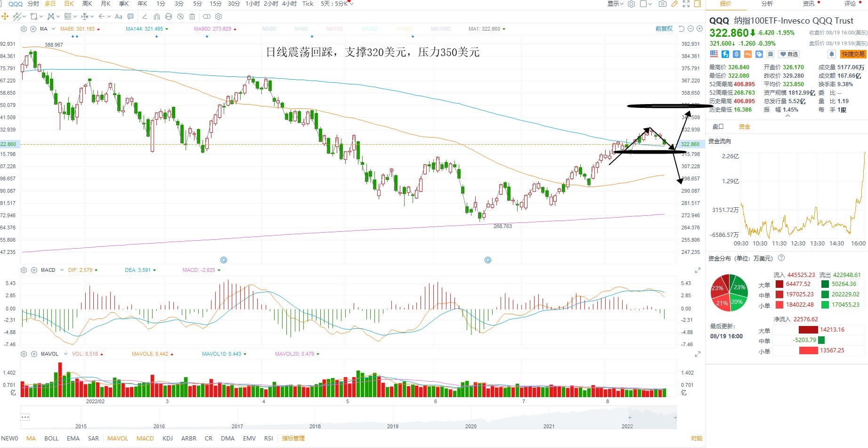Click the overlapping circles overlay icon
This screenshot has width=868, height=448.
(x=207, y=16)
